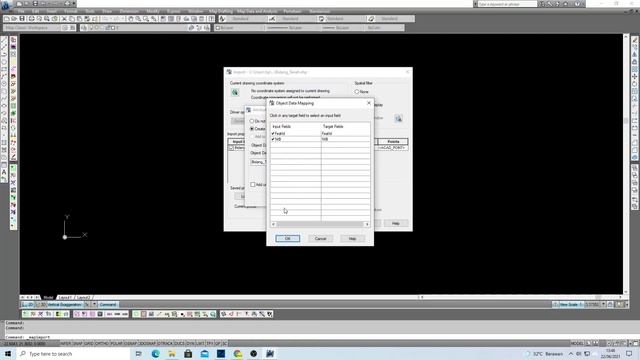Screen dimensions: 640x360
Task: Click the taskbar search box
Action: [73, 353]
